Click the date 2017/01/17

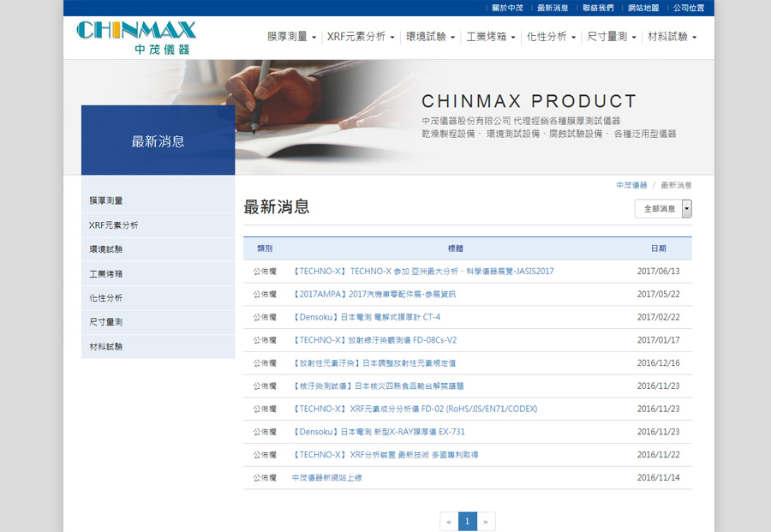[x=659, y=340]
